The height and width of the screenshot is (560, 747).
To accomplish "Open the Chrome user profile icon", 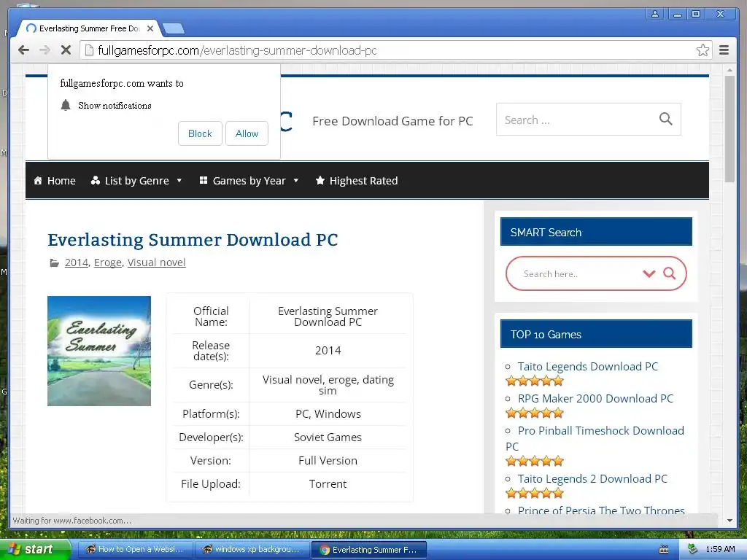I will click(655, 15).
